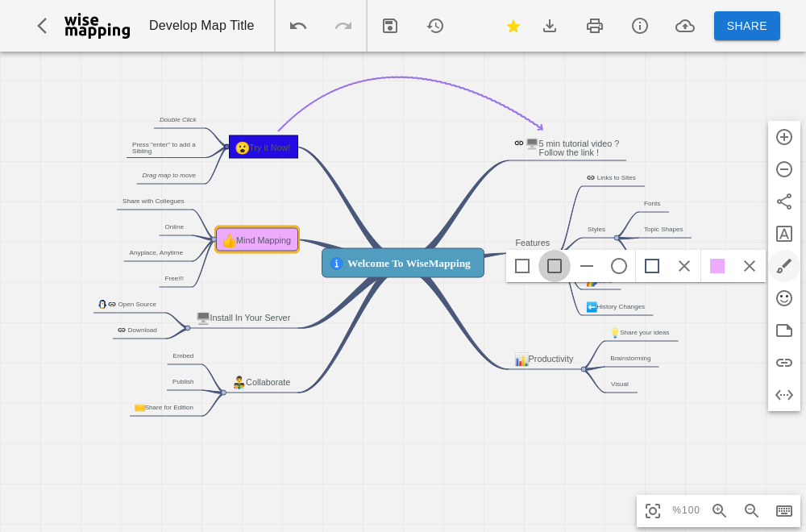Add a link to the topic
The image size is (806, 532).
pyautogui.click(x=784, y=363)
